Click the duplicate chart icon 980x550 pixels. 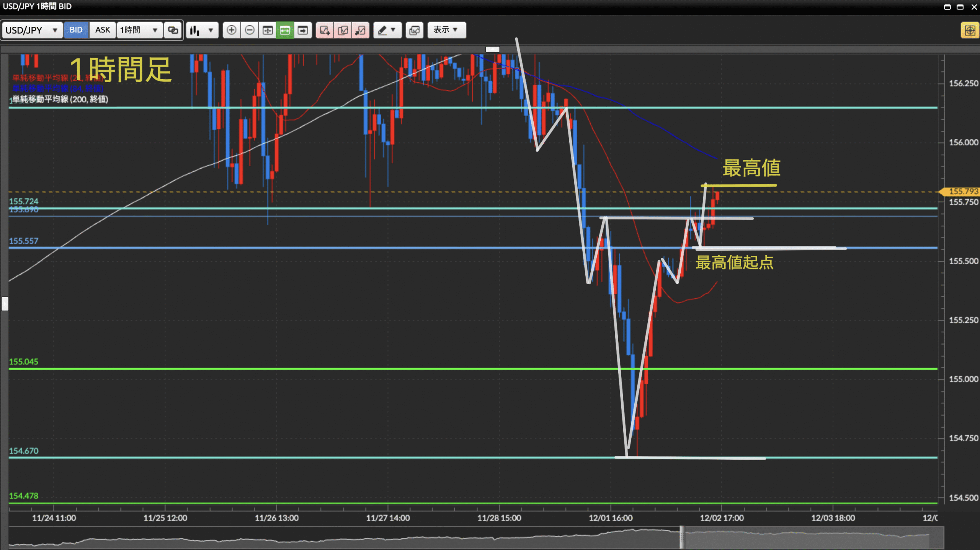pos(343,30)
